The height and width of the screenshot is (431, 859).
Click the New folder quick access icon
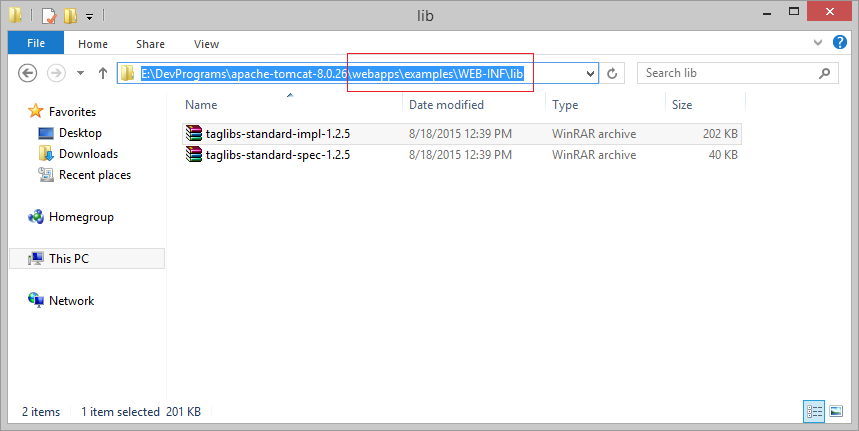coord(70,16)
